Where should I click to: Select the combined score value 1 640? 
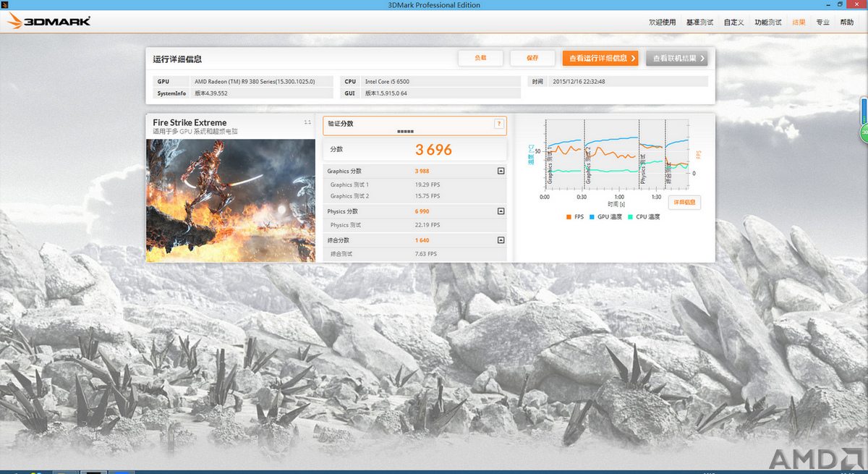pos(422,240)
